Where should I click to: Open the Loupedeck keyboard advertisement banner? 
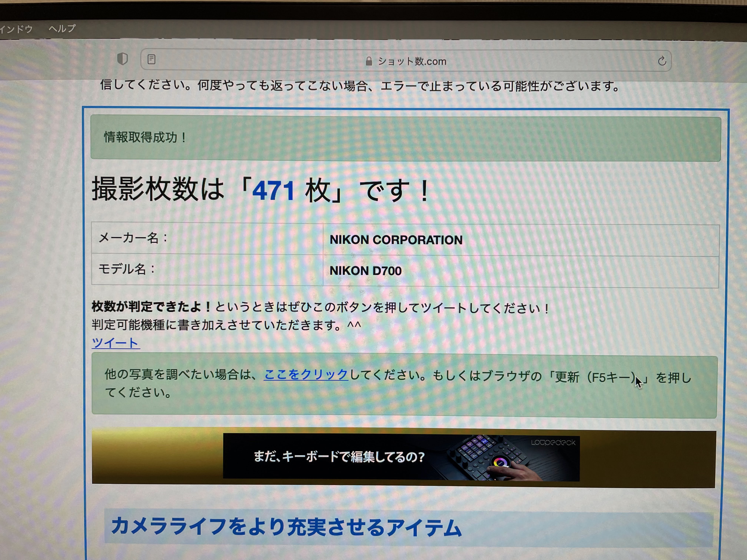click(x=401, y=457)
